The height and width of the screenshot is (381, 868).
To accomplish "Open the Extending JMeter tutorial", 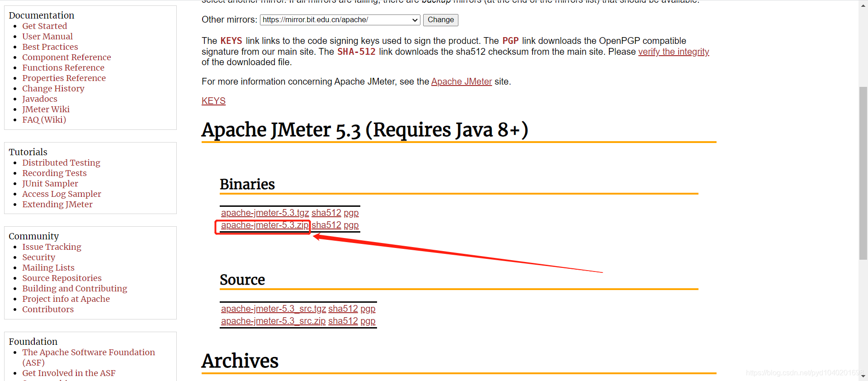I will (57, 205).
